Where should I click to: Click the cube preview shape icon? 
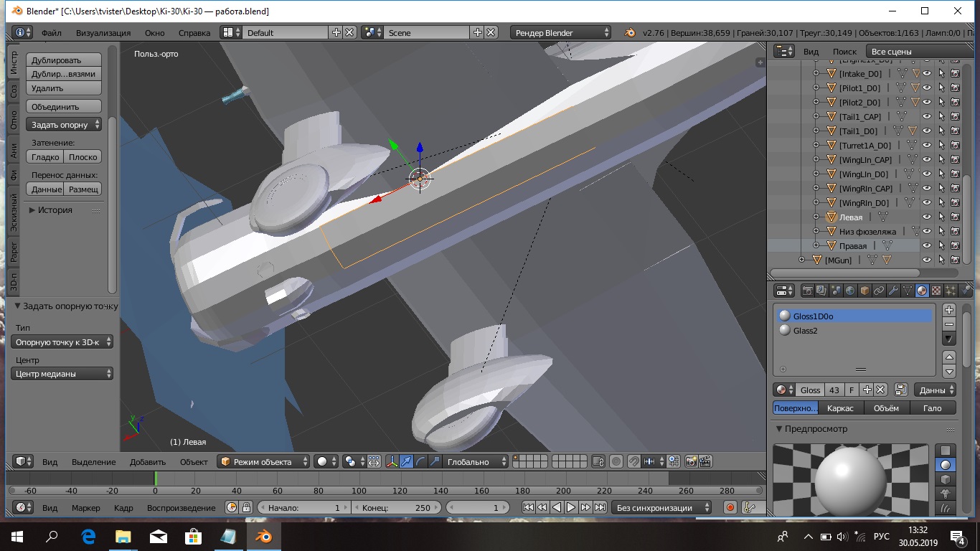pos(946,479)
